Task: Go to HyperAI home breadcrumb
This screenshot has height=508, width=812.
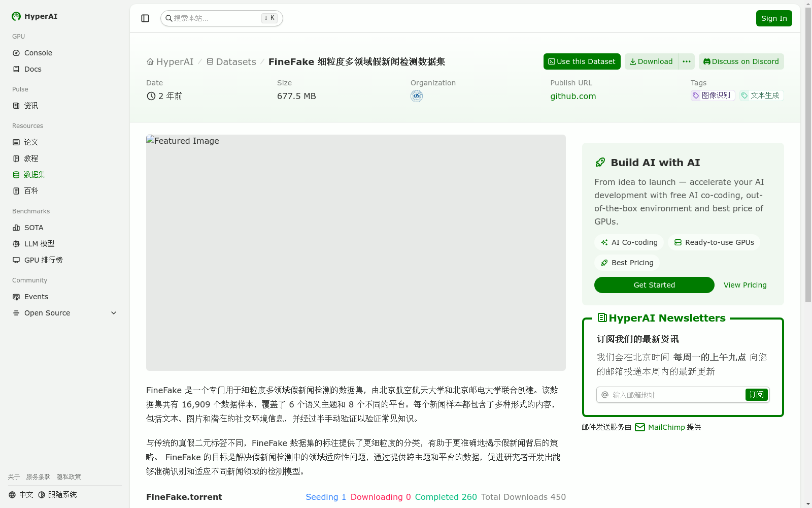Action: [x=170, y=61]
